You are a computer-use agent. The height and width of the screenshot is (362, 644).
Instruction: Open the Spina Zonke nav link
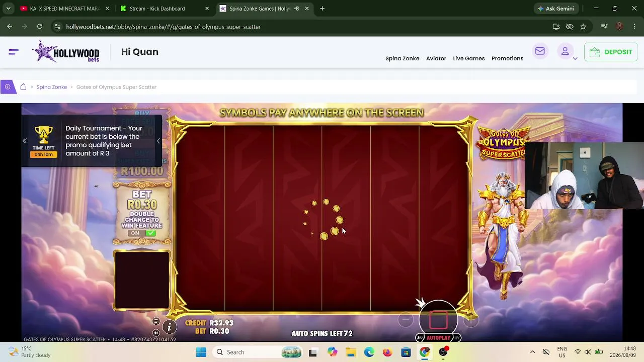[x=403, y=58]
